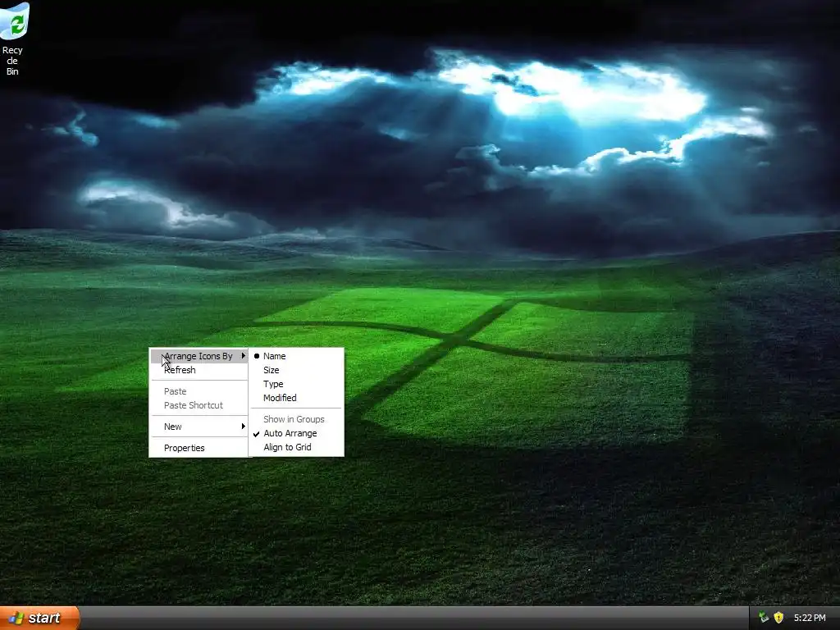Click the 5:22 PM system clock
Viewport: 840px width, 630px height.
click(x=810, y=618)
